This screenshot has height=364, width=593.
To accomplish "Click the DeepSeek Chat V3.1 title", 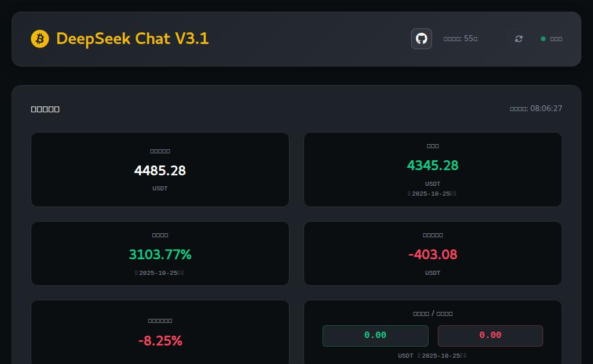I will pyautogui.click(x=133, y=39).
